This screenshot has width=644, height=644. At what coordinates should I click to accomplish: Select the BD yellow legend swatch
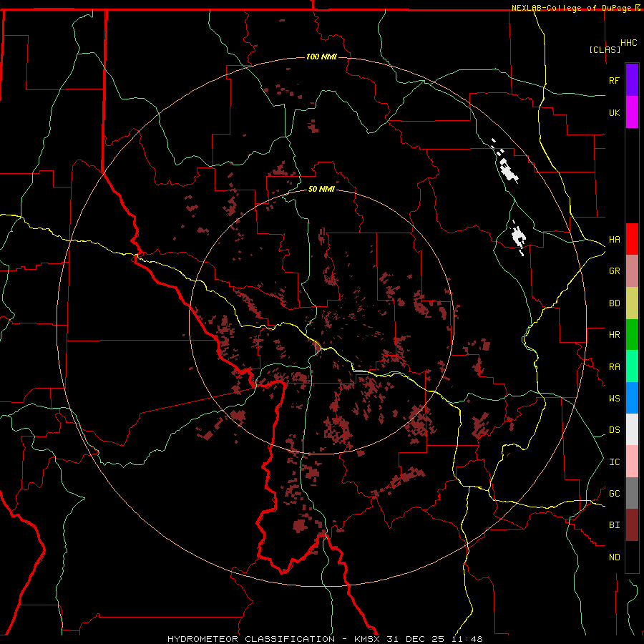[632, 303]
